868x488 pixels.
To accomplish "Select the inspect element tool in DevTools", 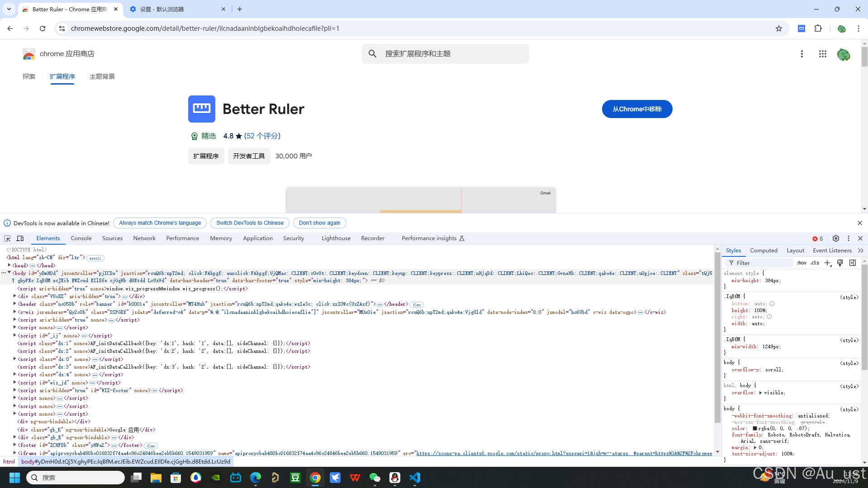I will (7, 238).
